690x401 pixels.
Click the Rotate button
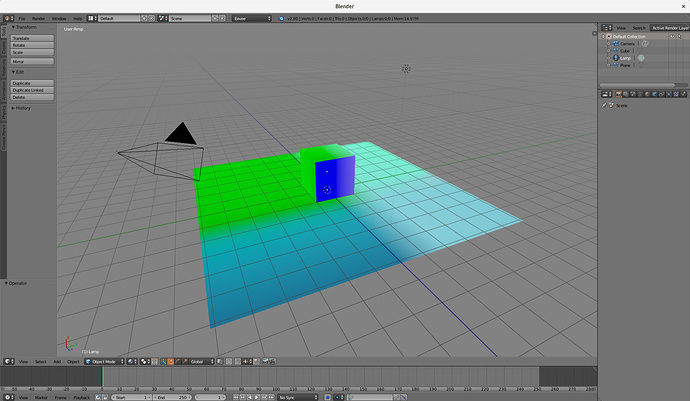pos(32,45)
